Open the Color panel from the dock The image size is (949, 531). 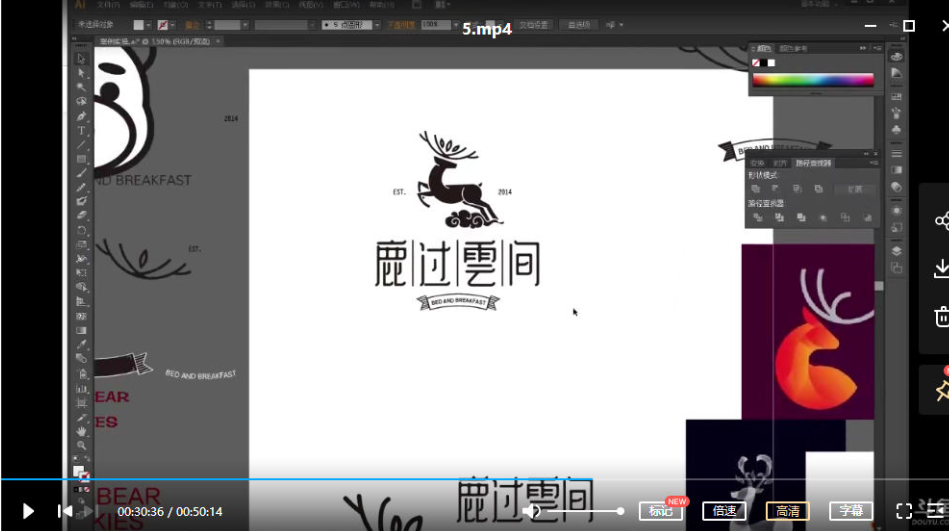coord(896,57)
